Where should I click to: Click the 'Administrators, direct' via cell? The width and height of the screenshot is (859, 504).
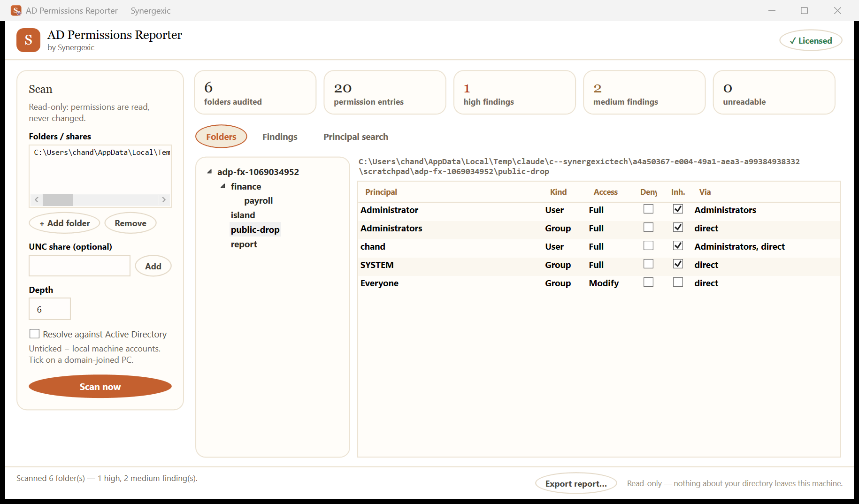click(739, 246)
